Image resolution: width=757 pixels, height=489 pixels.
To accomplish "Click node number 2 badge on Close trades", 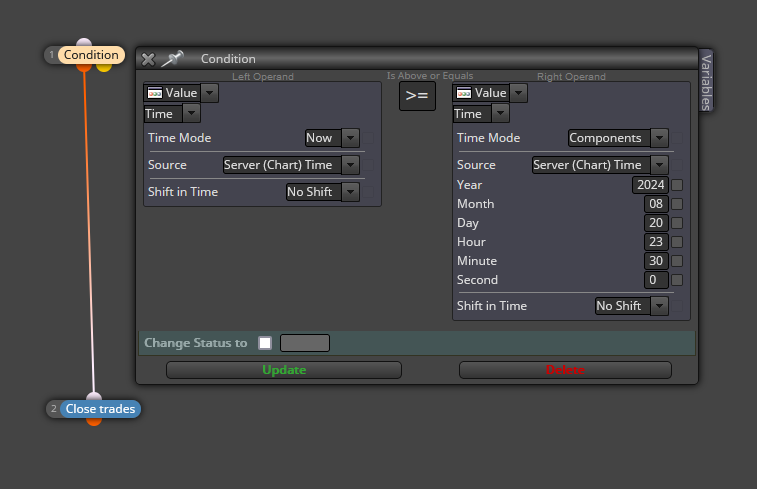I will click(x=54, y=409).
